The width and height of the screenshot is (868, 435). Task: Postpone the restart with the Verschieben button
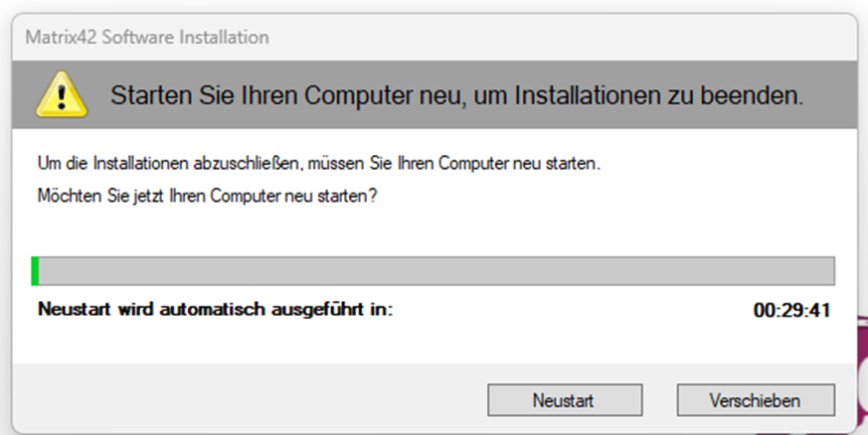(755, 400)
